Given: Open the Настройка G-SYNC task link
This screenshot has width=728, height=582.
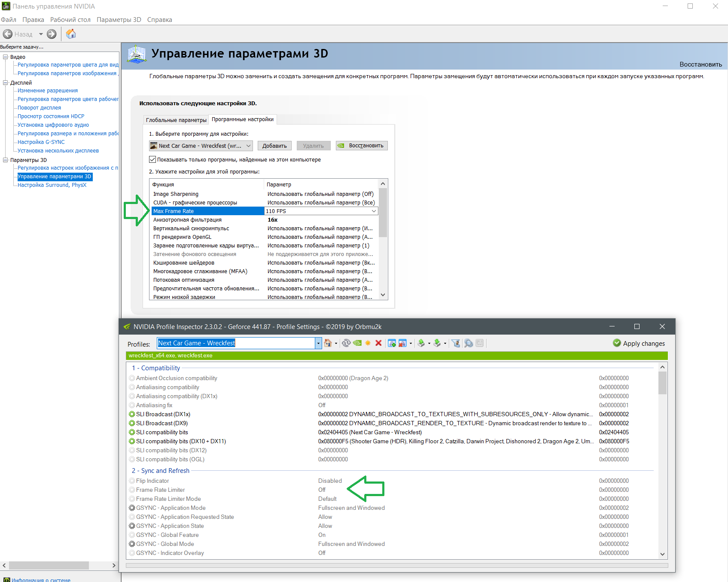Looking at the screenshot, I should coord(41,142).
